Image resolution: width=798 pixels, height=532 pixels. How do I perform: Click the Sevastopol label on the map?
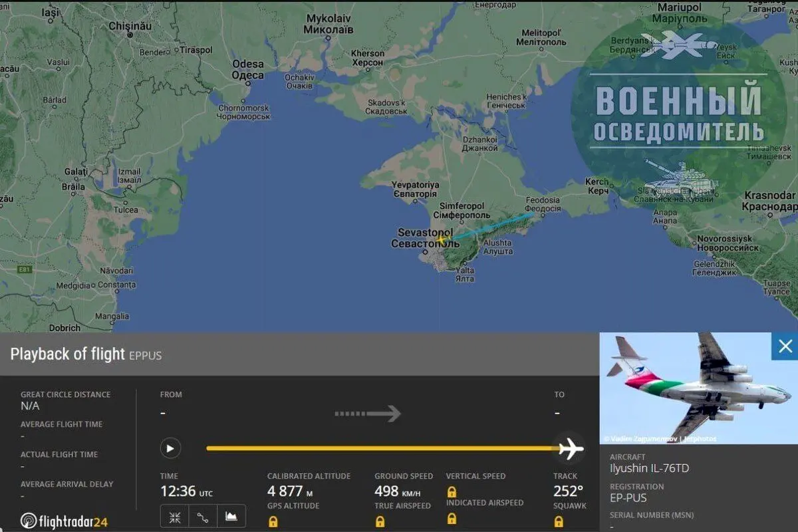pos(425,238)
